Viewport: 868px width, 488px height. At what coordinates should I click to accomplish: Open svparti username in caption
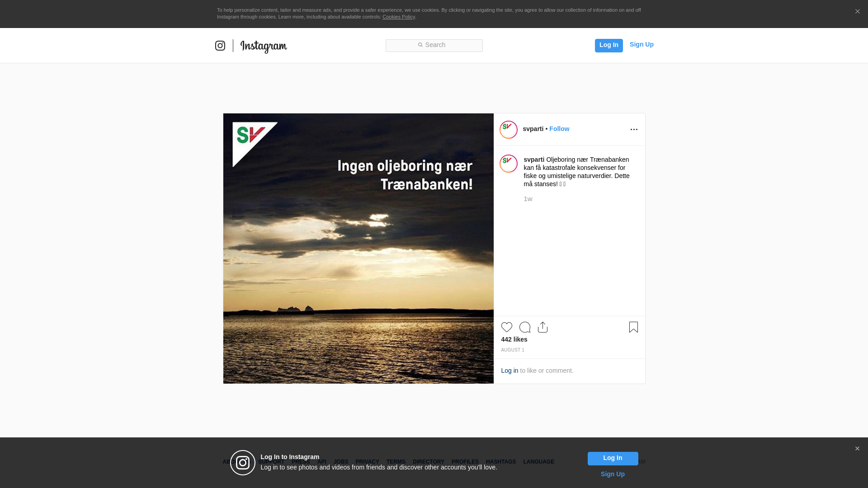[534, 160]
